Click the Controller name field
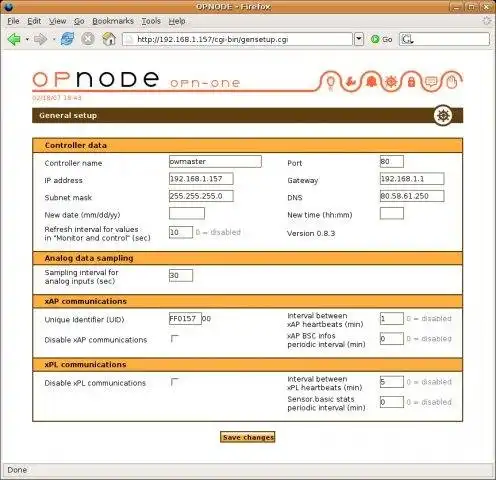 coord(215,162)
